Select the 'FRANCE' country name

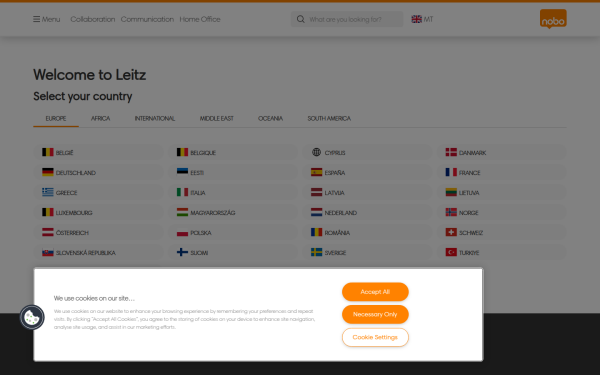[470, 173]
